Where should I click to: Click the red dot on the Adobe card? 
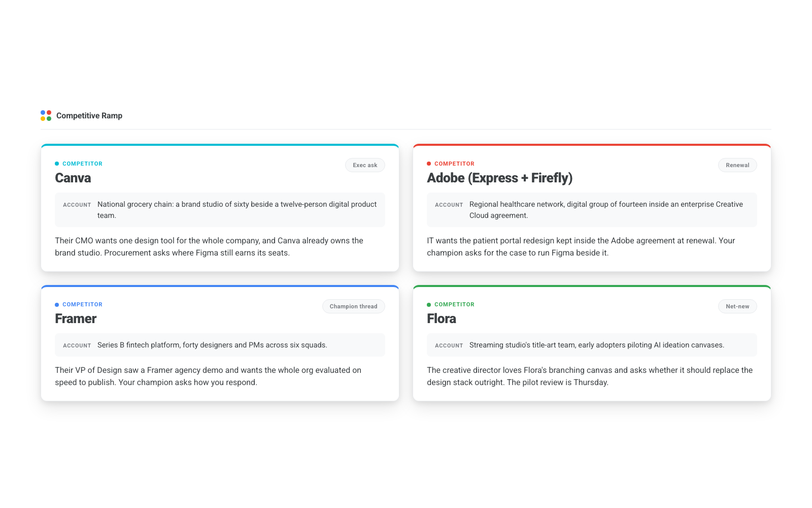(x=429, y=164)
